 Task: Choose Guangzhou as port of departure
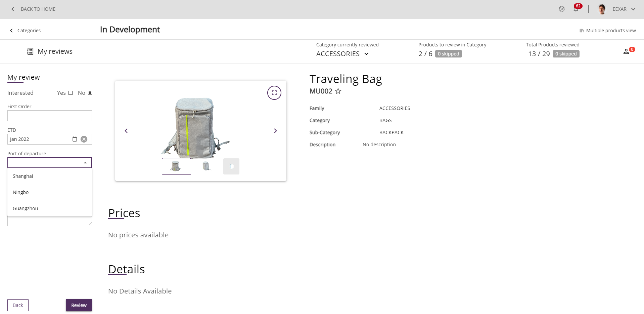click(25, 208)
